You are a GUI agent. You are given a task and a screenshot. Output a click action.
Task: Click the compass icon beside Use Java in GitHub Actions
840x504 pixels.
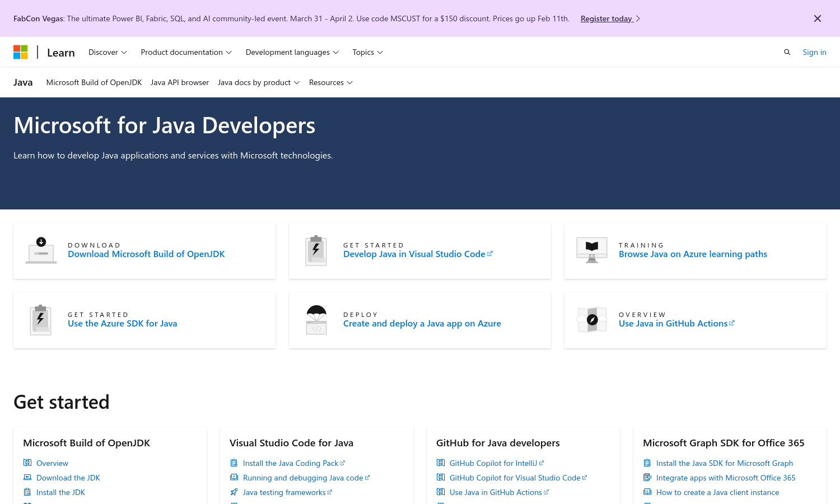point(592,320)
